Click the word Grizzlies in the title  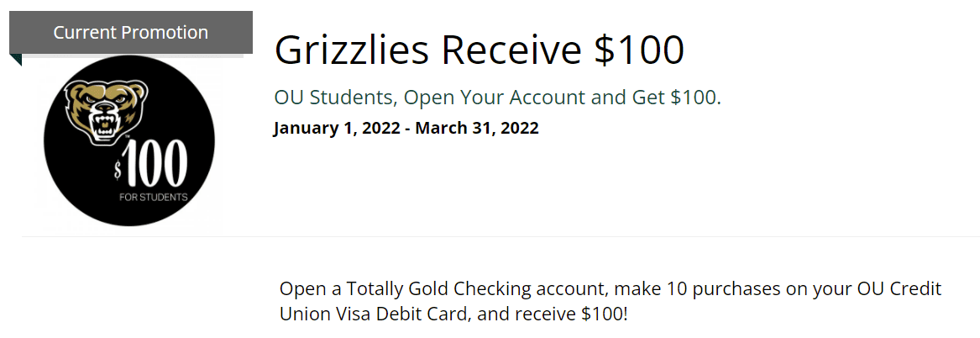click(352, 50)
